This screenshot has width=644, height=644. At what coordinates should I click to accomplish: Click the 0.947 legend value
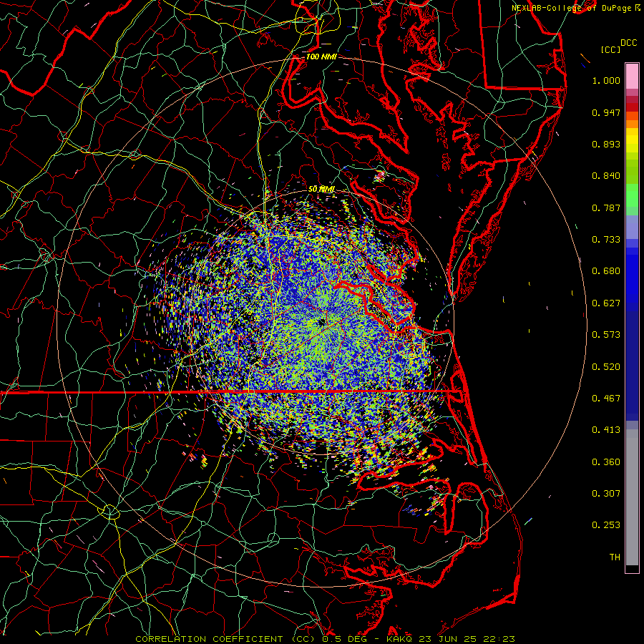[606, 112]
